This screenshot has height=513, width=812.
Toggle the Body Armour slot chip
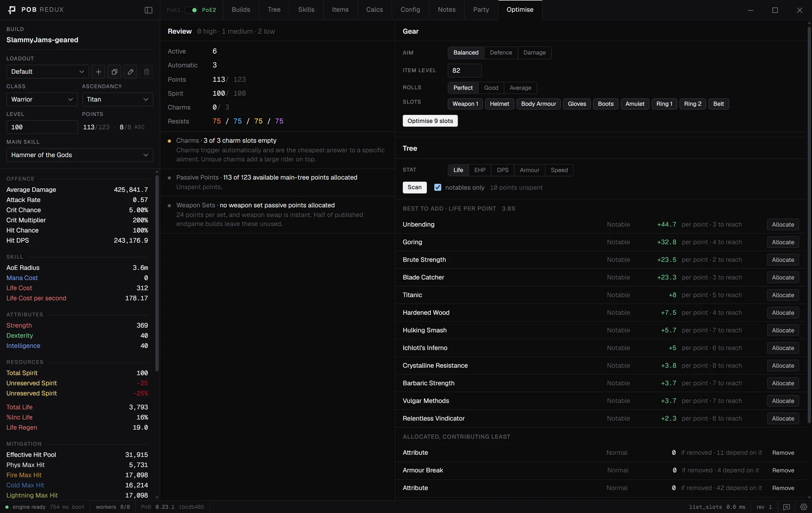538,104
